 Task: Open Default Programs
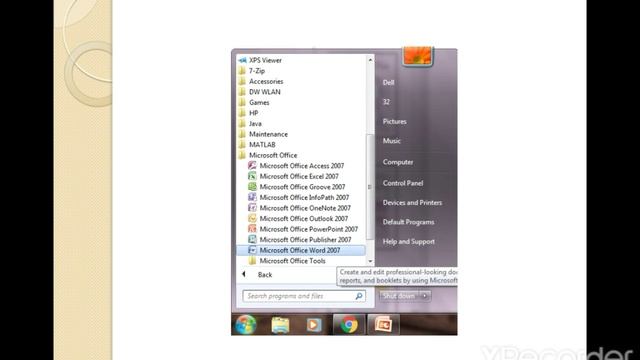(408, 222)
